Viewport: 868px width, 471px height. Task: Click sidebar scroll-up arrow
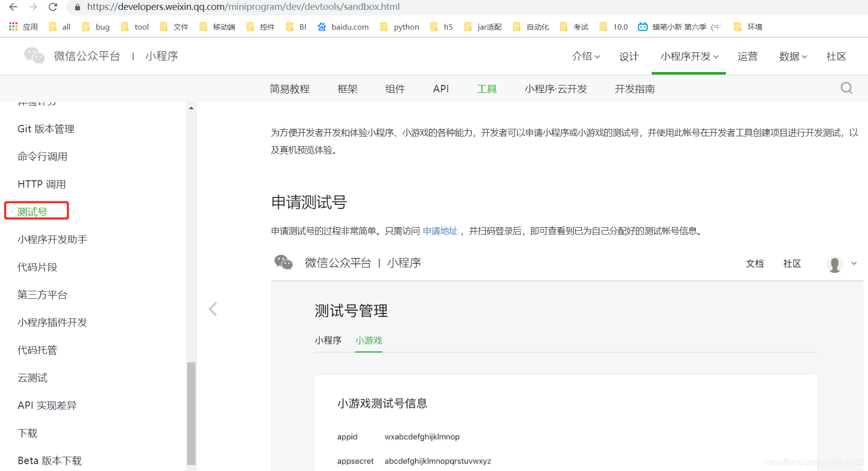pyautogui.click(x=191, y=108)
